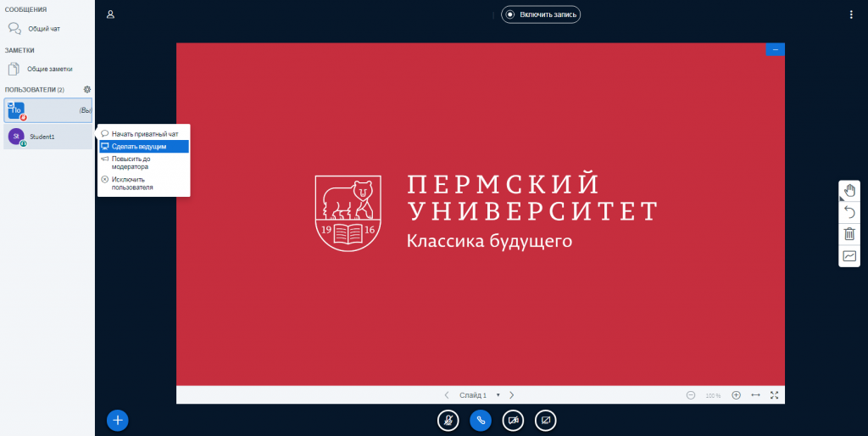
Task: Choose Сделать ведущим menu entry
Action: 144,146
